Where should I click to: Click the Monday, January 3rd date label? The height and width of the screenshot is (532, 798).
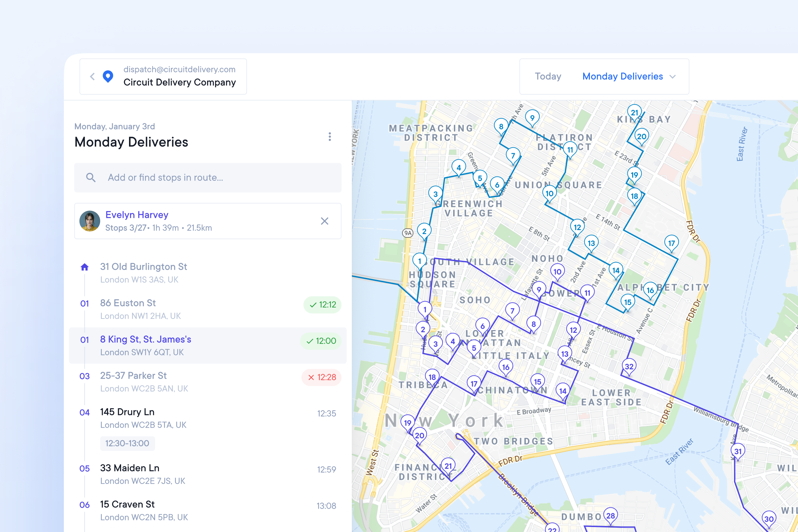tap(115, 127)
